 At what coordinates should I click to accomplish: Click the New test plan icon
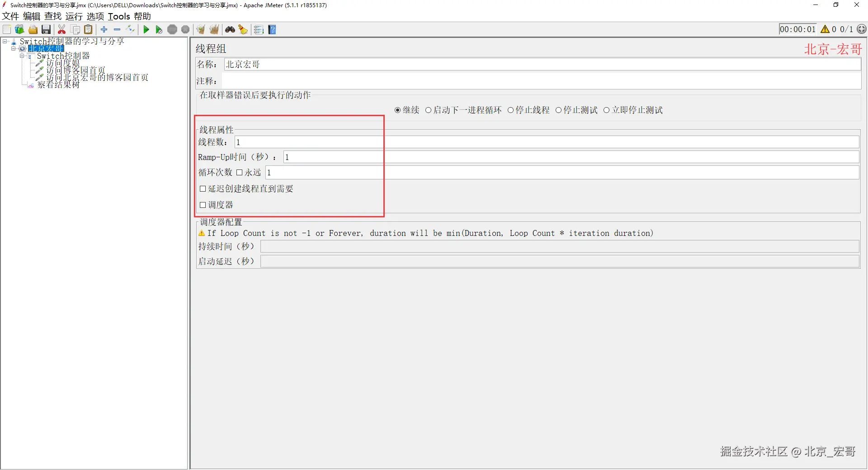coord(7,29)
